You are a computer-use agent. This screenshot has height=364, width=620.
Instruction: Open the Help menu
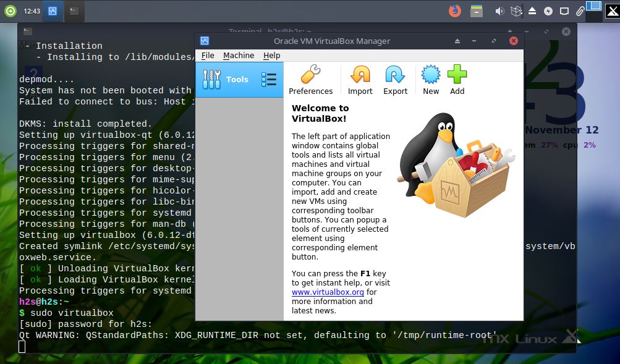[271, 56]
